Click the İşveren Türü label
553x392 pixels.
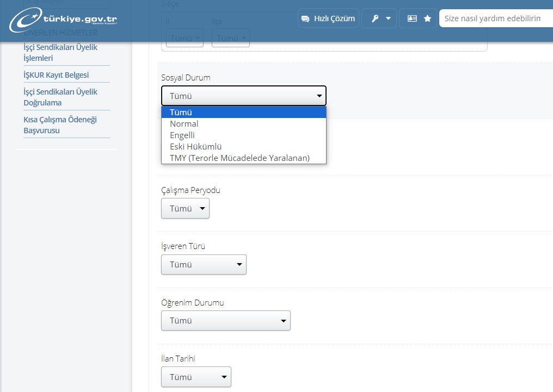183,246
